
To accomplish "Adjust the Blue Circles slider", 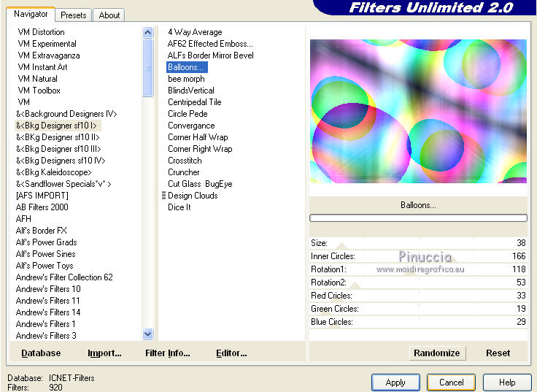I will coord(418,322).
